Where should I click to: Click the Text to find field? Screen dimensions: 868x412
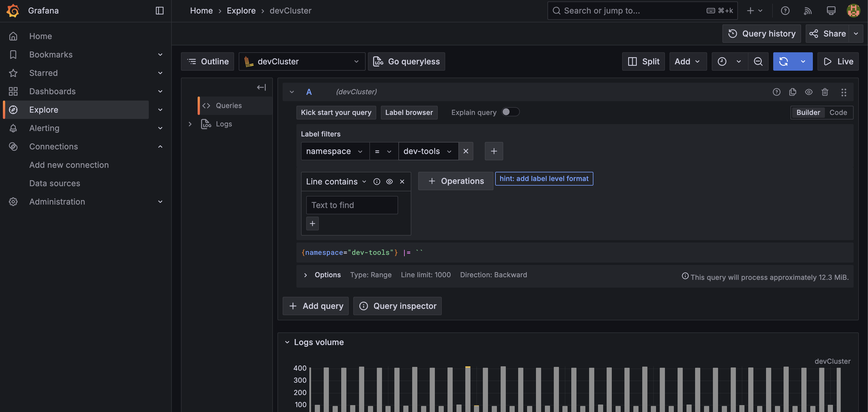(x=352, y=205)
